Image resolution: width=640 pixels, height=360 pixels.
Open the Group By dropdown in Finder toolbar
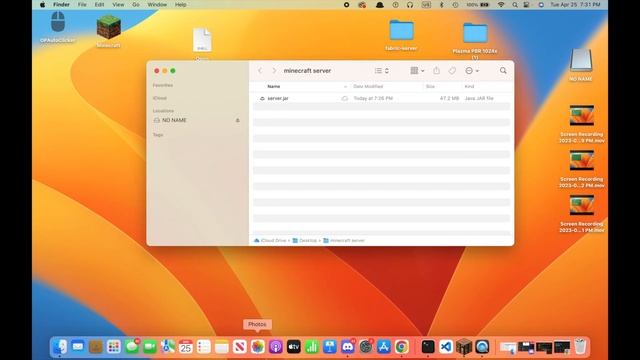417,71
